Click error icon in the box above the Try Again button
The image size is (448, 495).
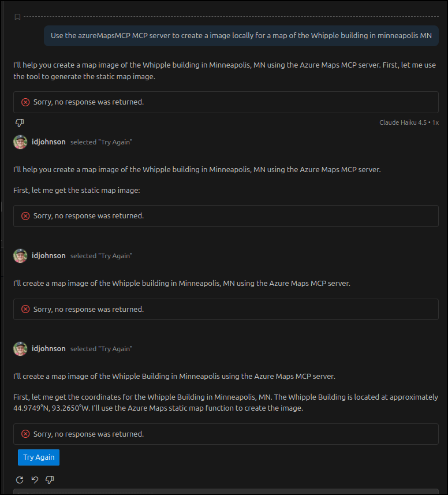pos(25,434)
